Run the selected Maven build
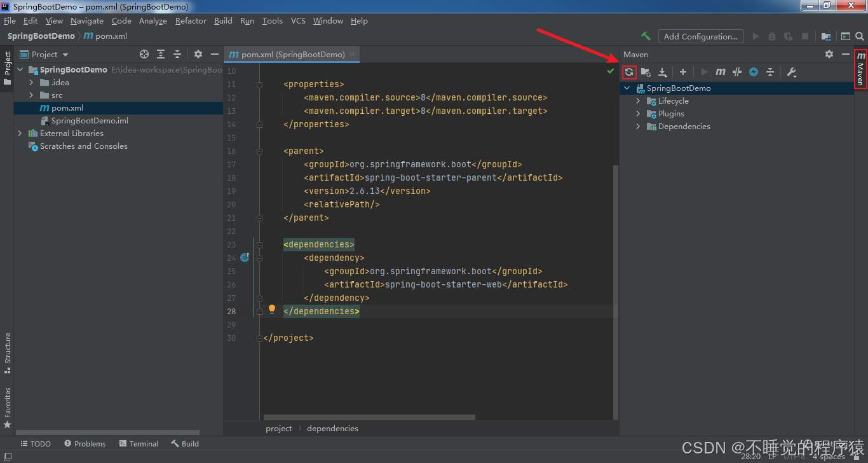The image size is (868, 463). [704, 72]
